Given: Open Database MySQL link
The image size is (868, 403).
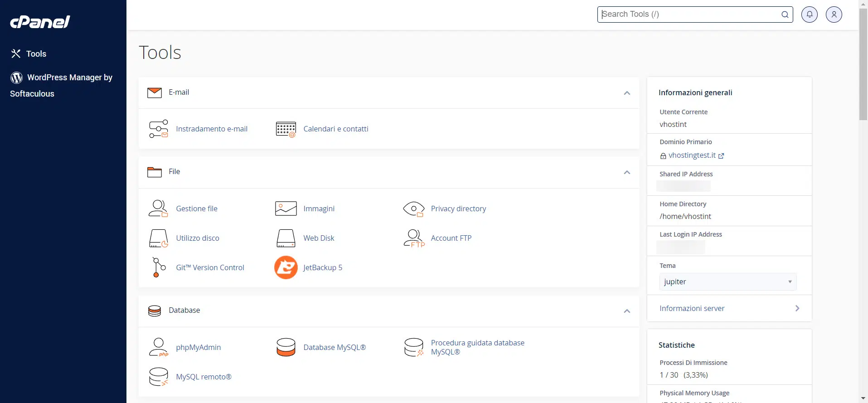Looking at the screenshot, I should [335, 347].
